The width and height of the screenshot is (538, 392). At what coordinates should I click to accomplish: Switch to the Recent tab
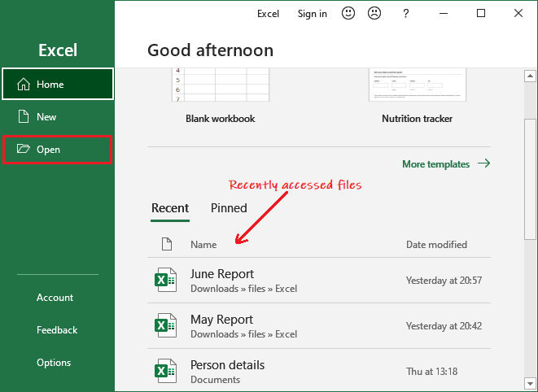pyautogui.click(x=170, y=208)
